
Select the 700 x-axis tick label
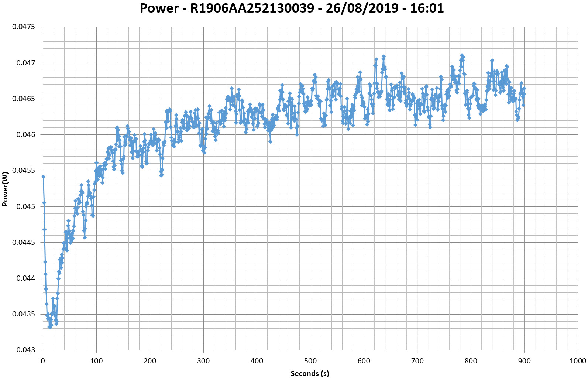pyautogui.click(x=417, y=361)
